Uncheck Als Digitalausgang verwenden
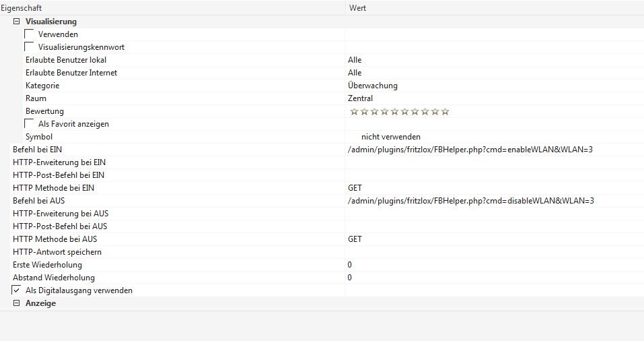The image size is (644, 341). 17,290
